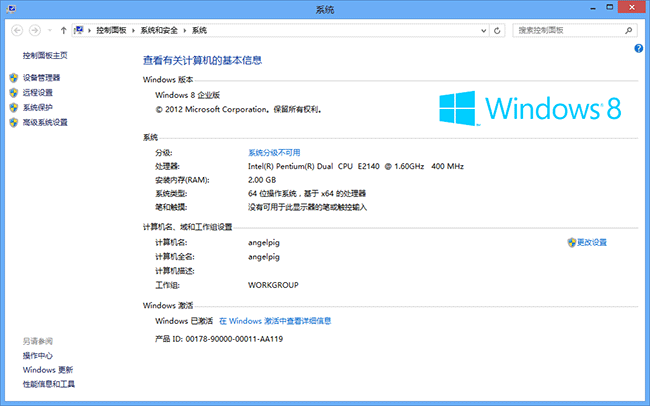Select the product ID 00178-90000-00011-AA119
Screen dimensions: 650x406
(234, 339)
